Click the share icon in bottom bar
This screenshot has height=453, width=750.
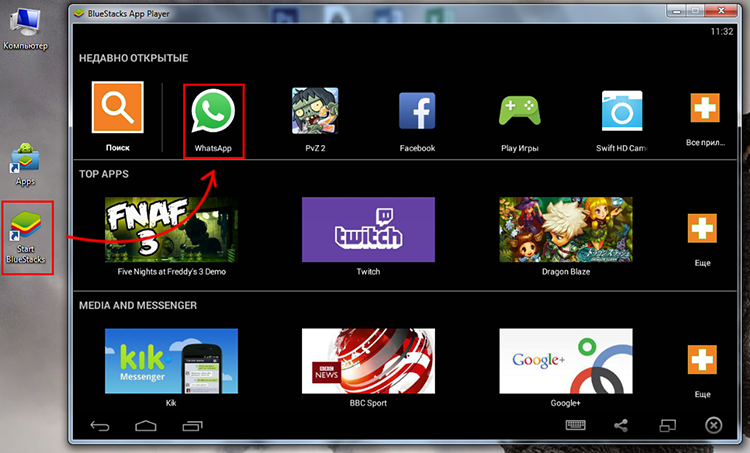click(621, 425)
